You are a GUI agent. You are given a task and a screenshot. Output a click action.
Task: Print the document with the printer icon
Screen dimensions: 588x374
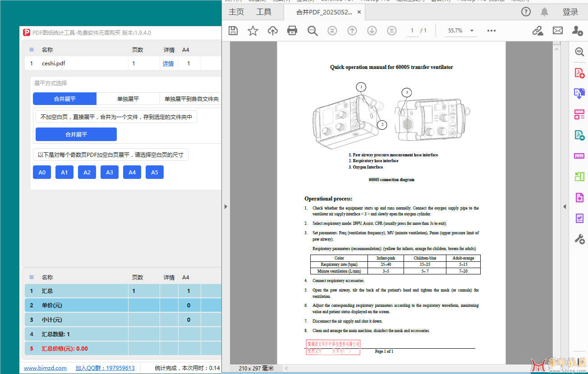point(292,31)
